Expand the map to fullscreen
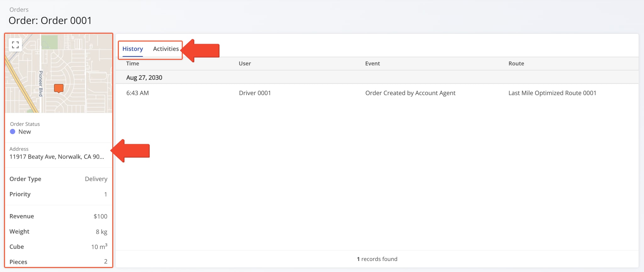This screenshot has width=644, height=272. tap(15, 45)
